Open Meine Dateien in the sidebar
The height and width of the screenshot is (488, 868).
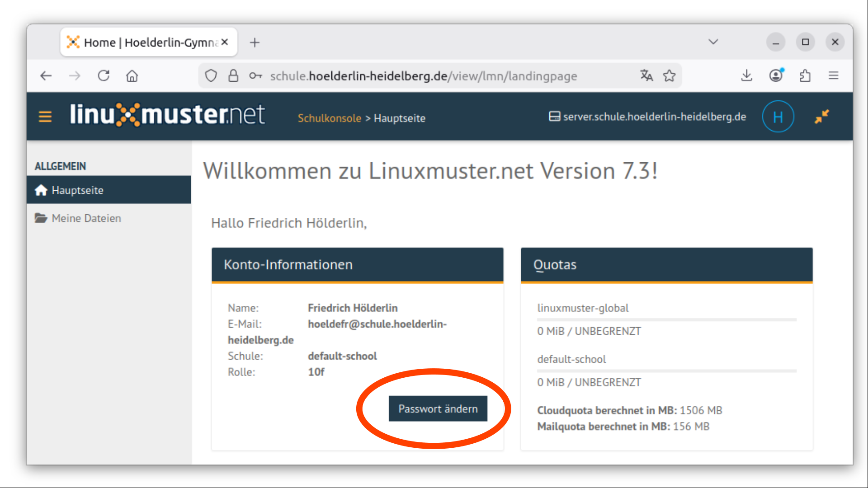pyautogui.click(x=86, y=218)
